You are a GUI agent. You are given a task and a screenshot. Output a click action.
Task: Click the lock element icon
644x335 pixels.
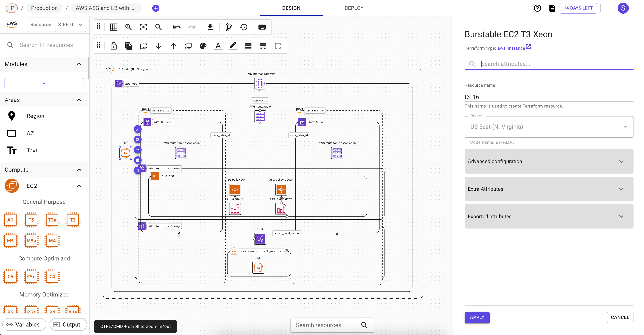click(x=114, y=46)
